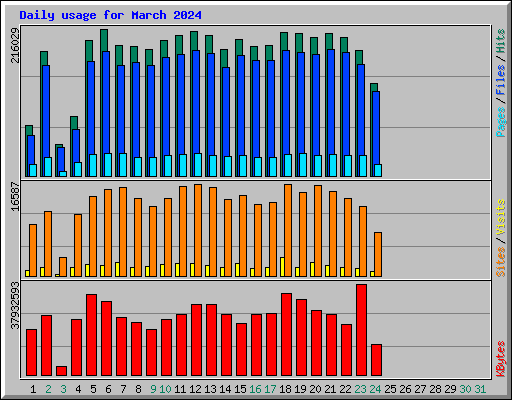Viewport: 512px width, 400px height.
Task: Click day 8 label on x-axis
Action: (138, 389)
